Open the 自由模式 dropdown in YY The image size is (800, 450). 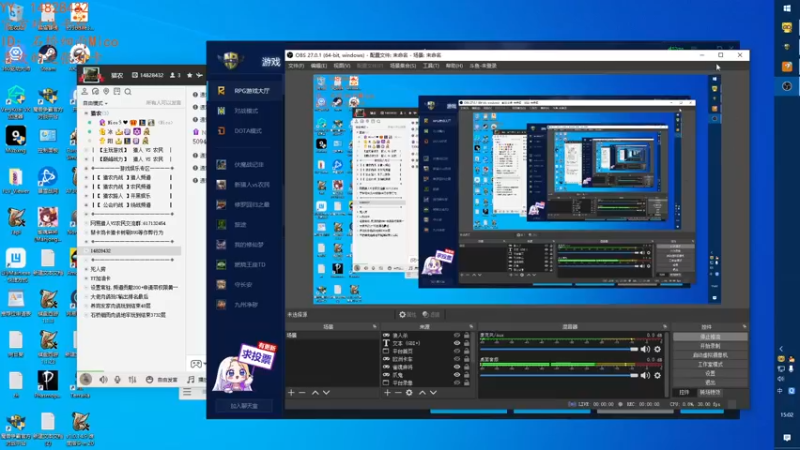[x=95, y=103]
